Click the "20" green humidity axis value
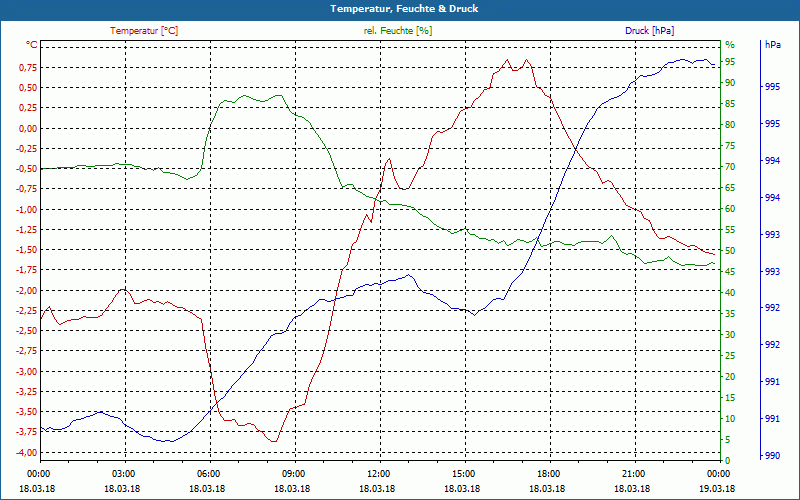800x500 pixels. [730, 377]
